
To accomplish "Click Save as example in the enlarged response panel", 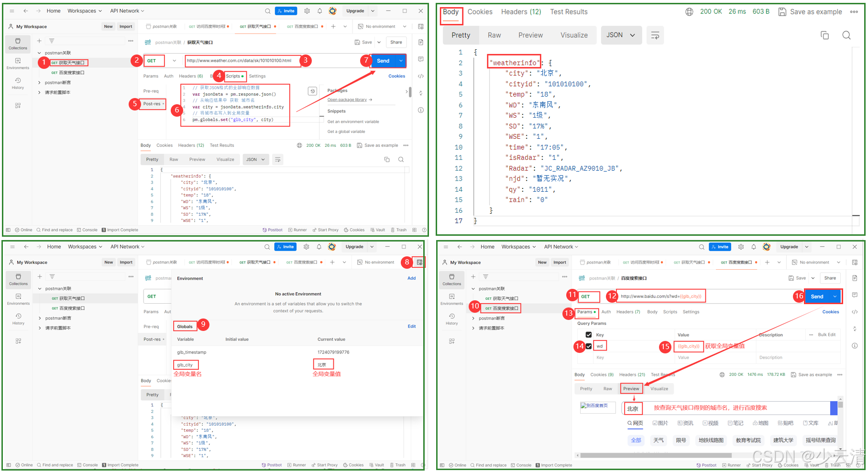I will 810,12.
